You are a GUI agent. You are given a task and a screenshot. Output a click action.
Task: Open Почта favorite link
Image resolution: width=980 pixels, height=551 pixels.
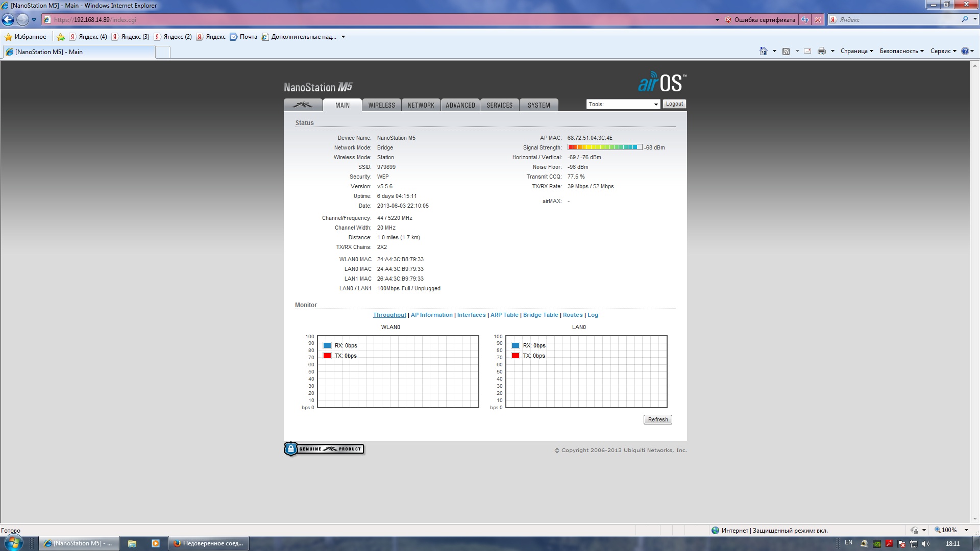243,37
